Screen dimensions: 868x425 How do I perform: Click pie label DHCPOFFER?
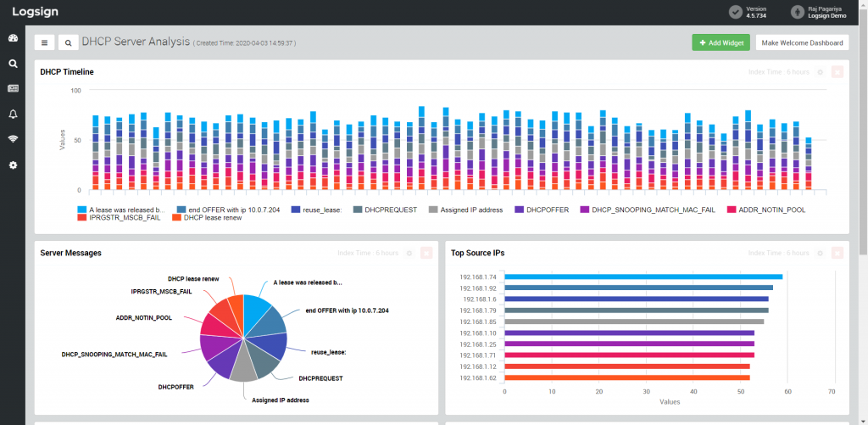point(176,387)
